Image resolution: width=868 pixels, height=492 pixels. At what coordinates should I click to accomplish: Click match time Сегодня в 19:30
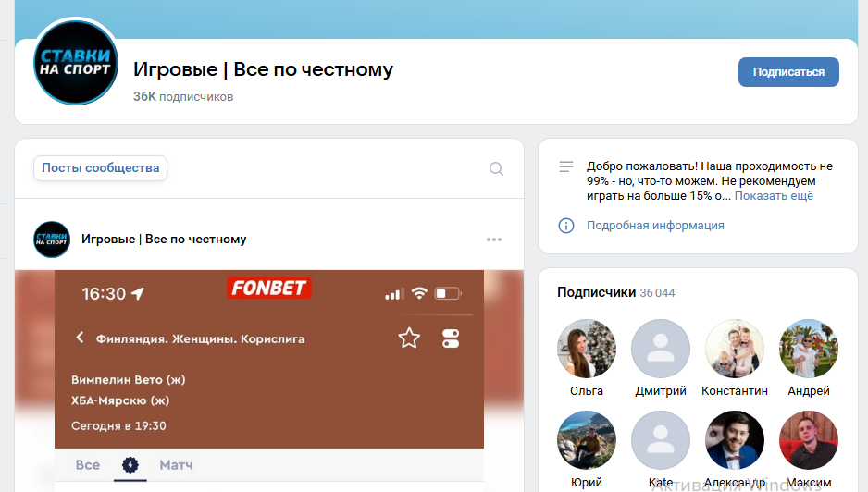(x=118, y=426)
